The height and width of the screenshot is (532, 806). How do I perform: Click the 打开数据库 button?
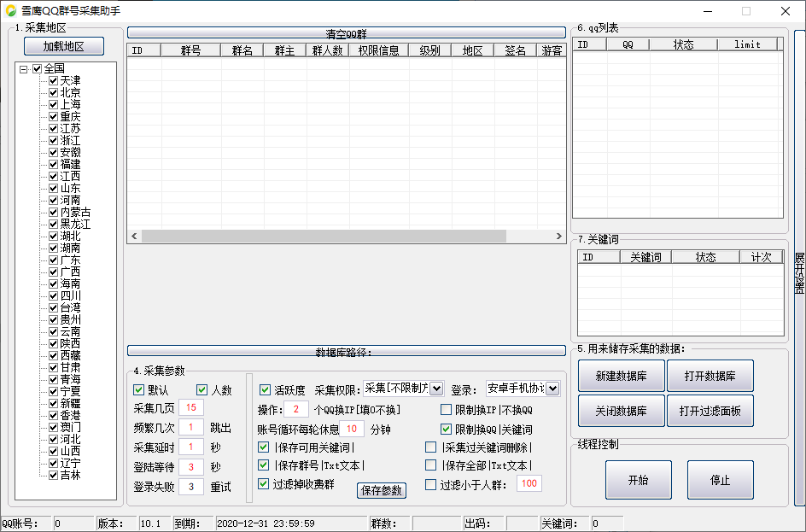coord(710,376)
